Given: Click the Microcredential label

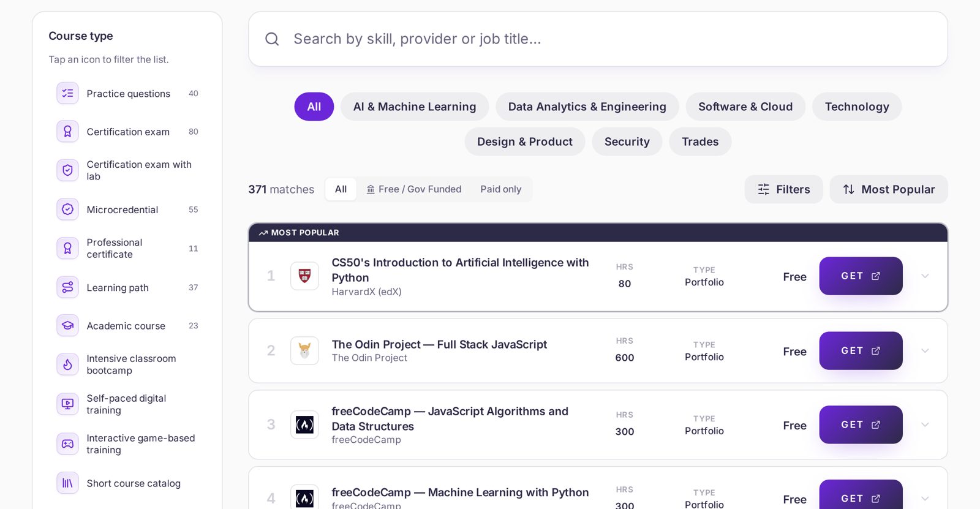Looking at the screenshot, I should point(123,209).
